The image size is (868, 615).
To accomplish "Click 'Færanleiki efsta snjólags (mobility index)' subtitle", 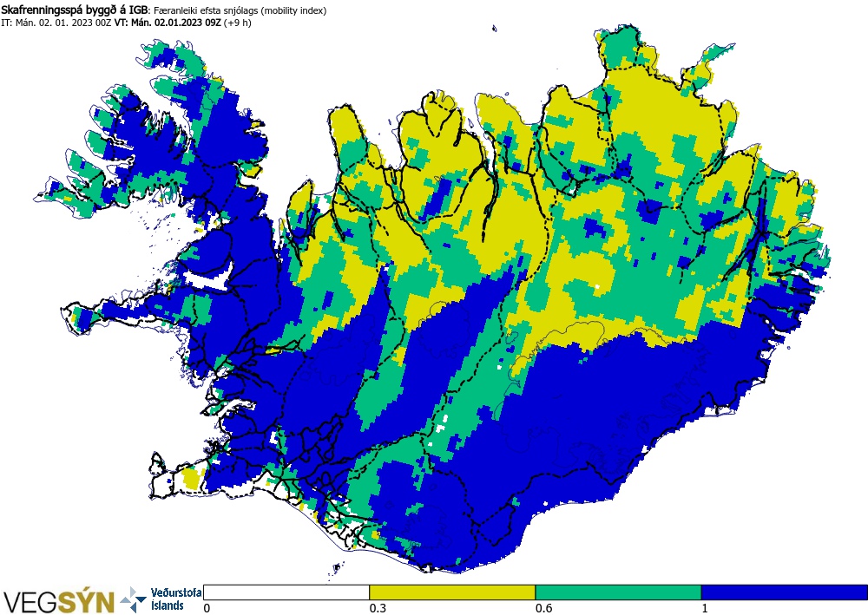I will tap(240, 10).
